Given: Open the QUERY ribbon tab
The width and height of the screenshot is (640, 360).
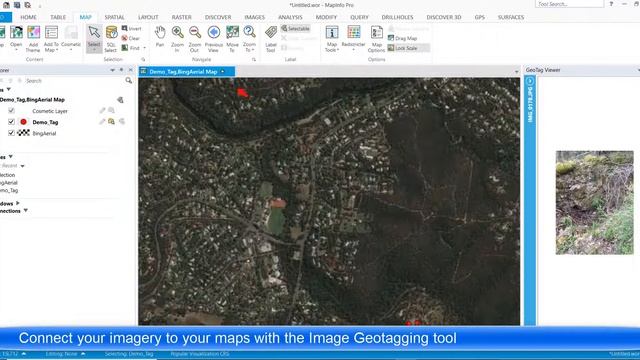Looking at the screenshot, I should tap(359, 17).
